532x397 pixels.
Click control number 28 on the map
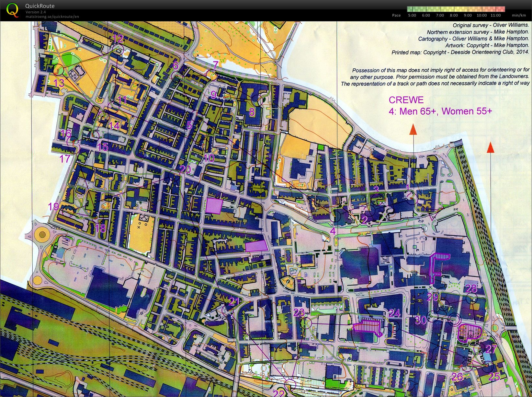click(x=471, y=288)
